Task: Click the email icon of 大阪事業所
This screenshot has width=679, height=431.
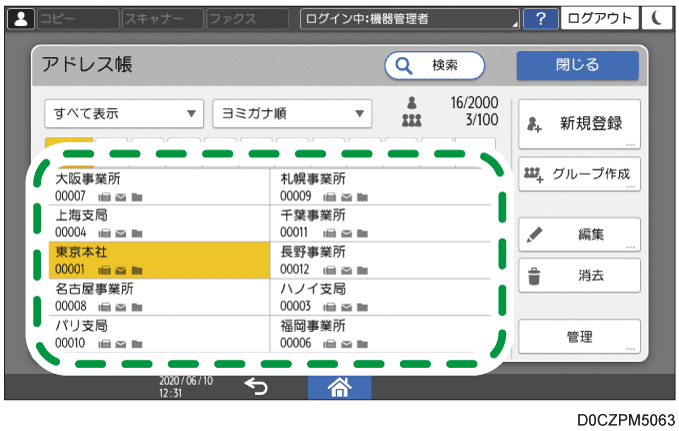Action: pos(121,198)
